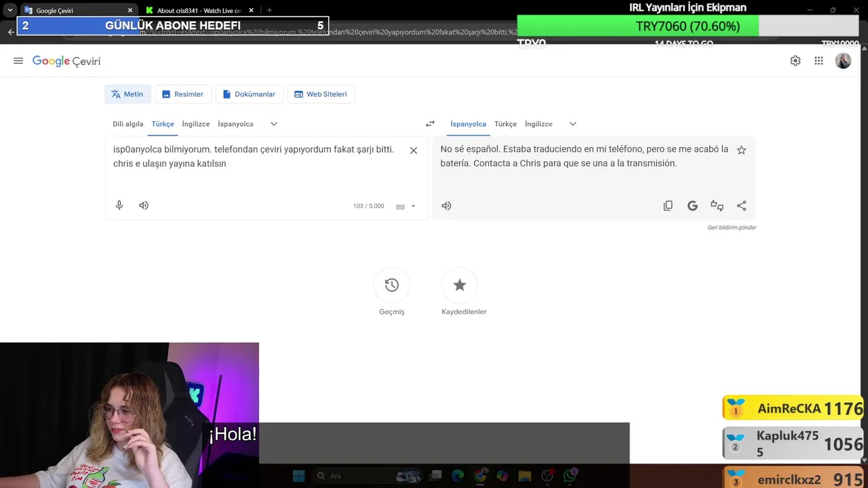Screen dimensions: 868x488
Task: Click the Spanish translation text
Action: click(585, 157)
